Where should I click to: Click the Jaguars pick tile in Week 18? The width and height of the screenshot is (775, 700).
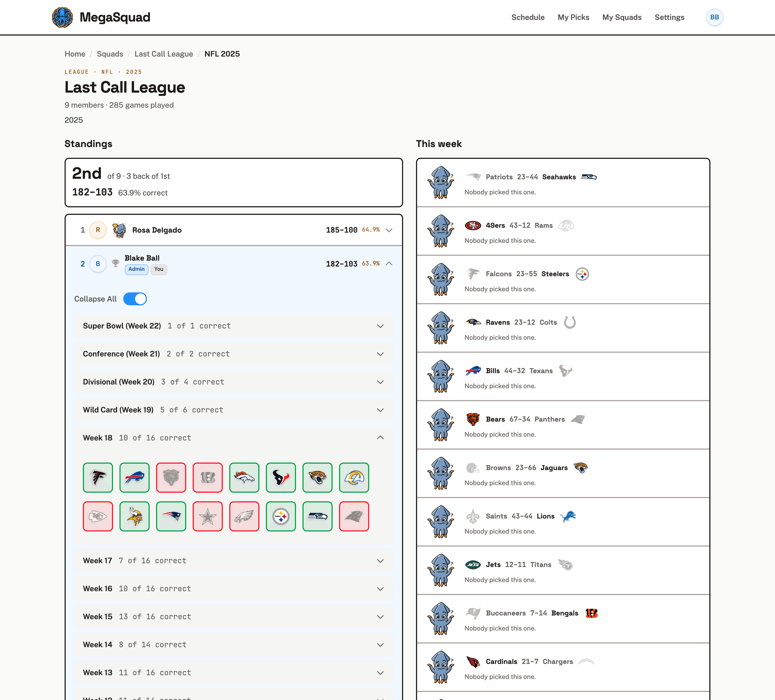[x=318, y=477]
